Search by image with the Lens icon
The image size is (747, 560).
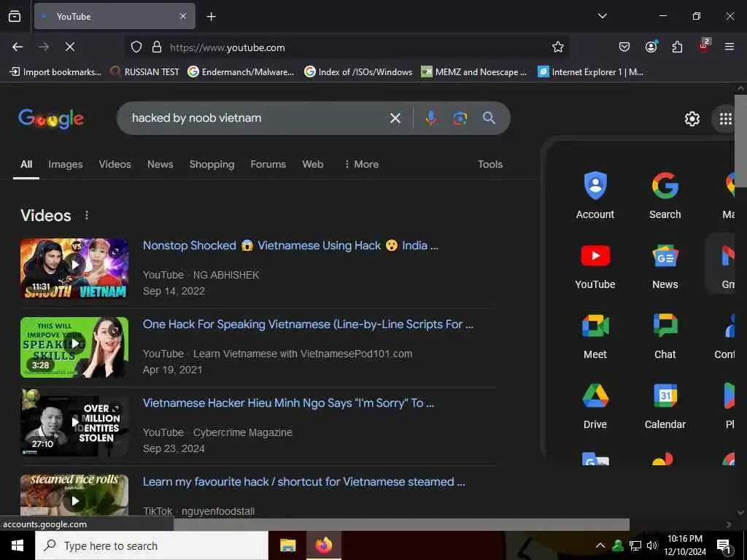460,118
